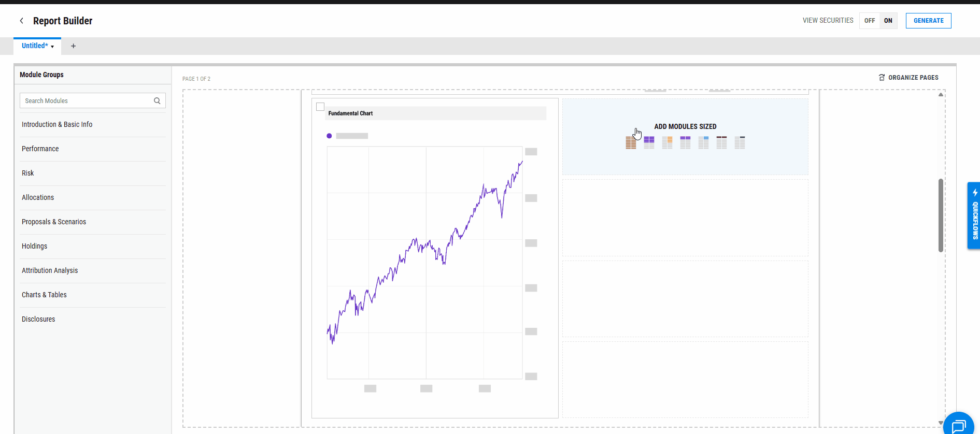Open the Quickflows side tab
This screenshot has width=980, height=434.
click(974, 215)
